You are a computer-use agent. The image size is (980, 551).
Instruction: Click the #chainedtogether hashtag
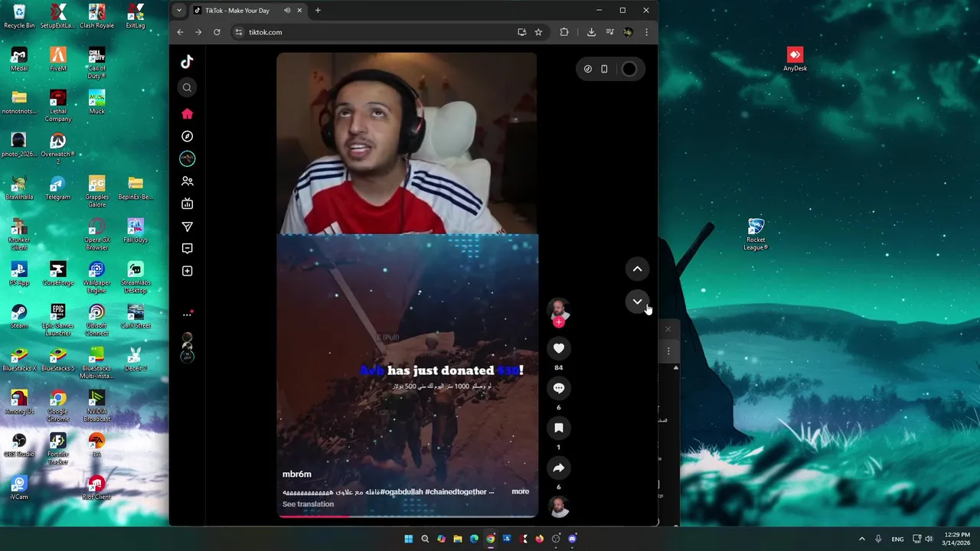(x=456, y=492)
